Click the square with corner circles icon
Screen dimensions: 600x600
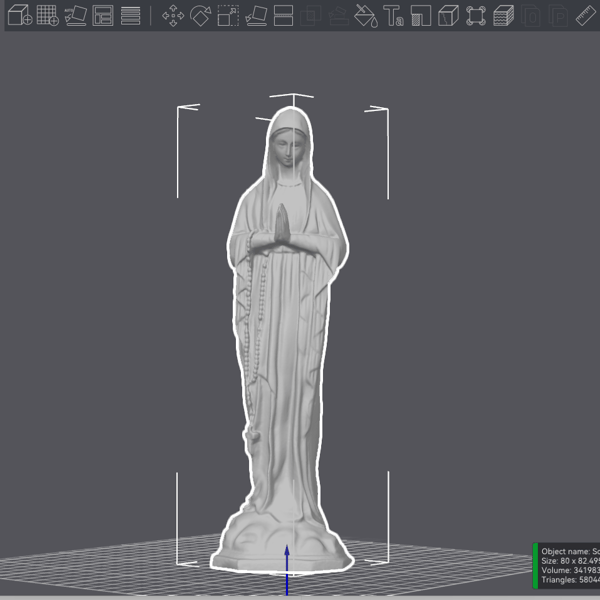476,16
